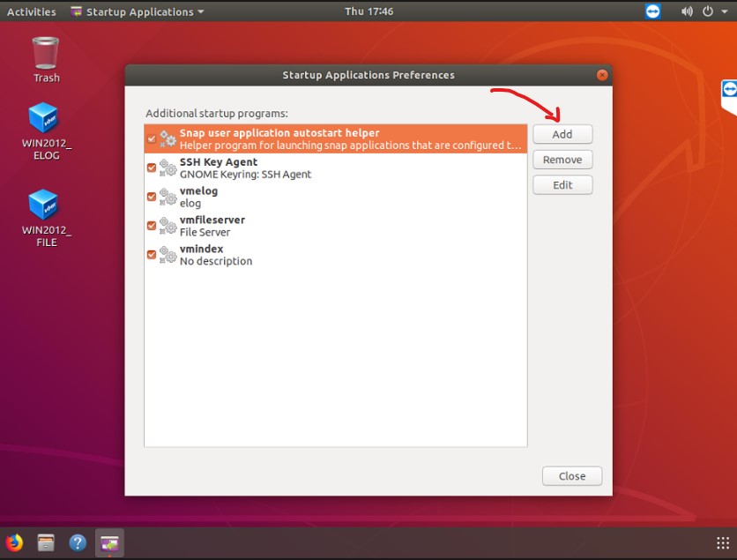737x560 pixels.
Task: Toggle the vmfileserver startup checkbox
Action: point(152,226)
